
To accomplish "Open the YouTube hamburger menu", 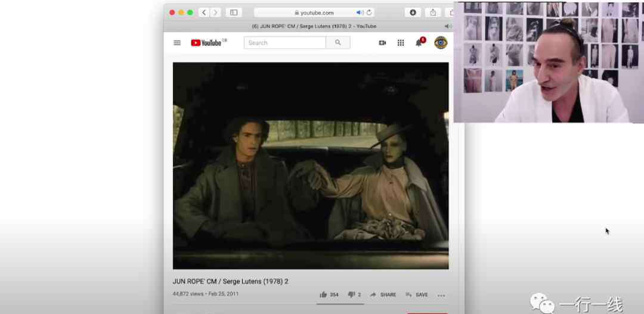I will tap(177, 43).
